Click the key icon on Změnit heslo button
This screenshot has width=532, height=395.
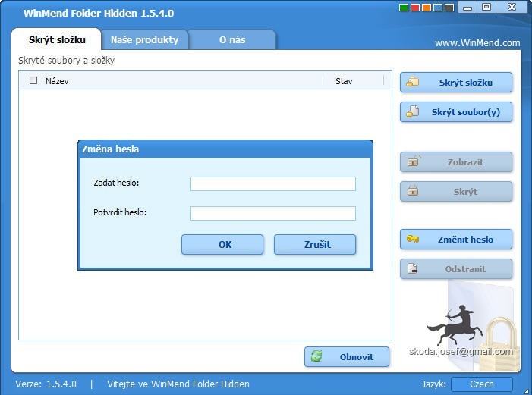413,239
